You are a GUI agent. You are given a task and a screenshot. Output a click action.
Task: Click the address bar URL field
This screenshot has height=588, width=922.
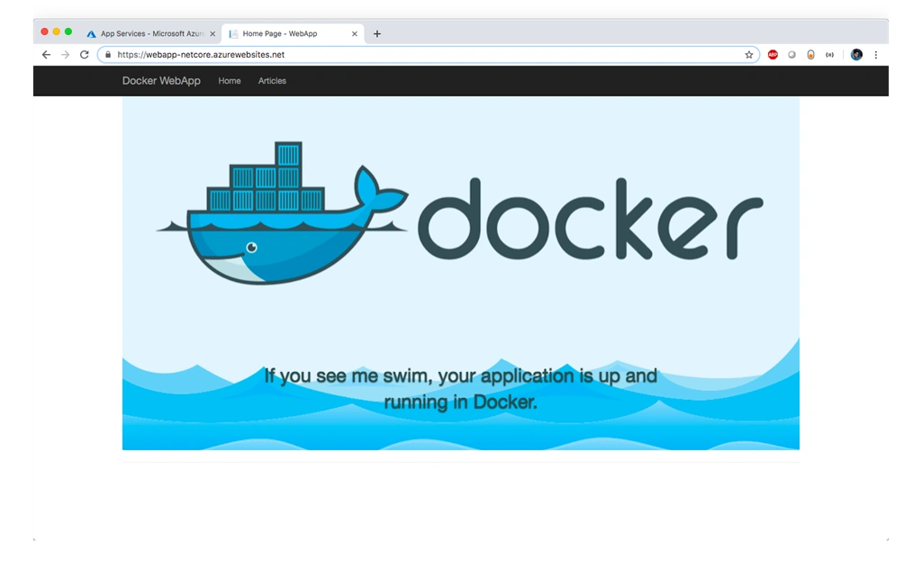[x=428, y=55]
